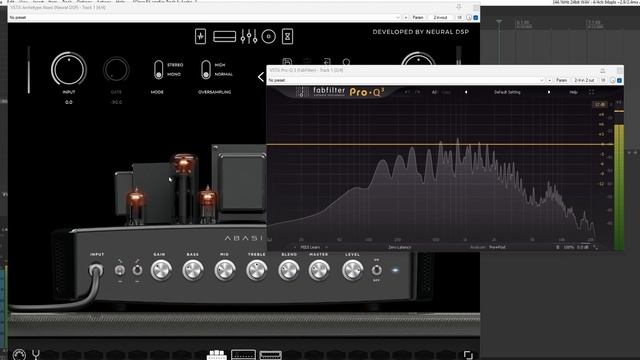Toggle the amp power switch beside LEVEL knob

376,270
